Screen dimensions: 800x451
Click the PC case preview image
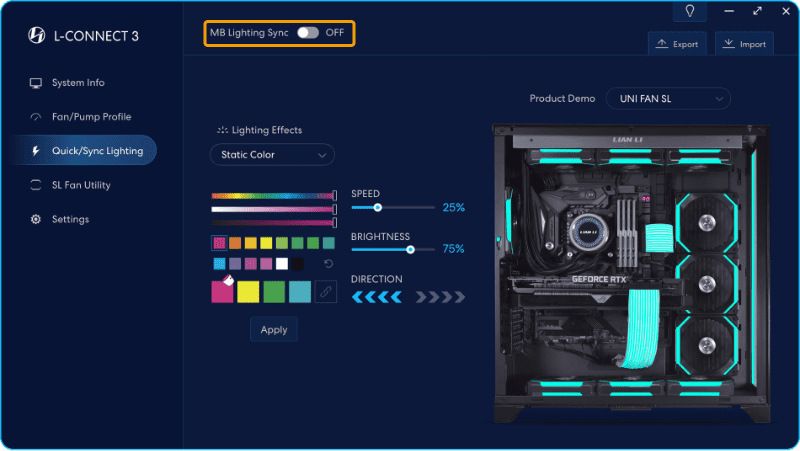tap(631, 273)
